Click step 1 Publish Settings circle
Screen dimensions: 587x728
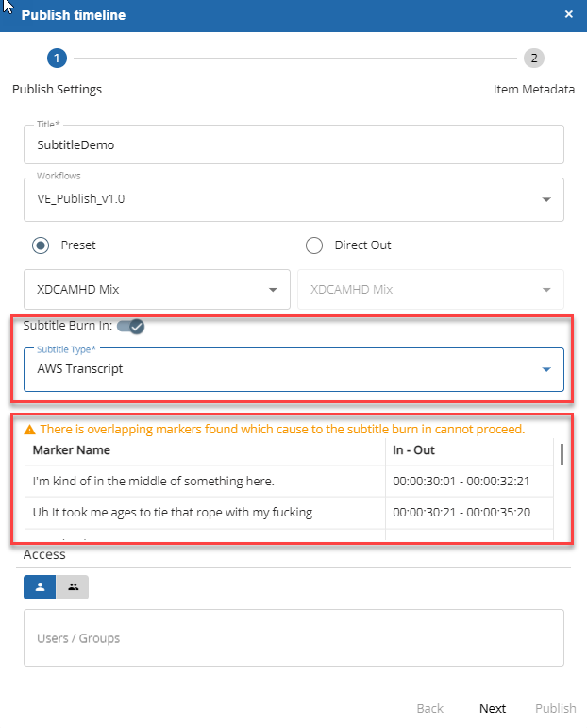point(57,59)
